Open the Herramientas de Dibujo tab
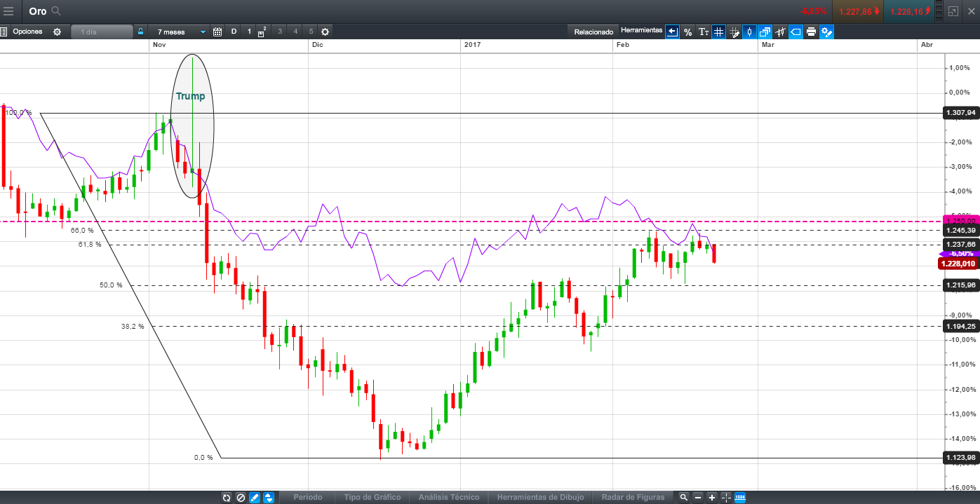This screenshot has width=980, height=504. 540,497
